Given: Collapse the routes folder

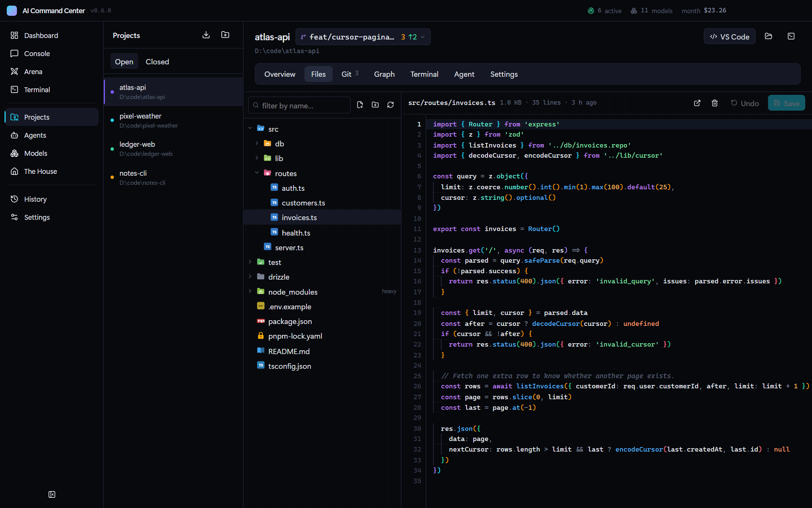Looking at the screenshot, I should [x=257, y=173].
